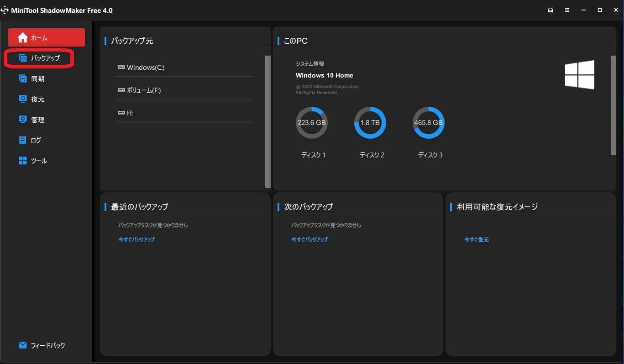Viewport: 624px width, 364px height.
Task: Click the ディスク 1 usage ring 223.6 GB
Action: pyautogui.click(x=312, y=123)
